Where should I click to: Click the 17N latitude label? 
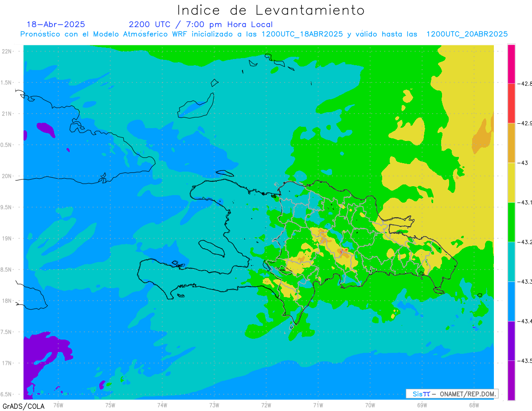[x=7, y=363]
